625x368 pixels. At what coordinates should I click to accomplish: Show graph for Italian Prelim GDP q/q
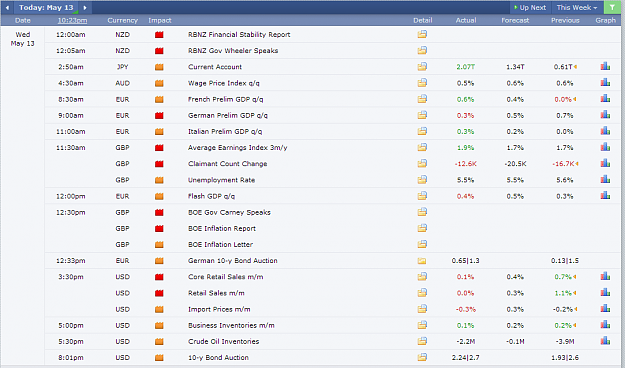pos(605,131)
